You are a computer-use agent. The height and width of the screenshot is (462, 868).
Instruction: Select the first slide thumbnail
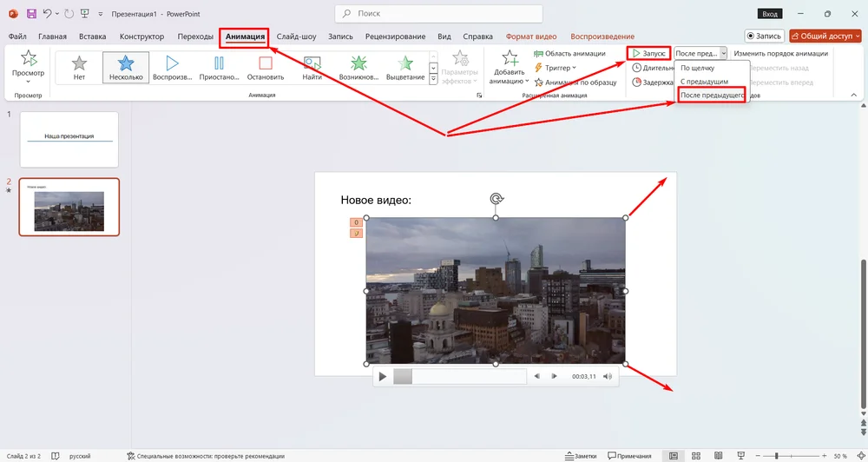click(x=69, y=139)
